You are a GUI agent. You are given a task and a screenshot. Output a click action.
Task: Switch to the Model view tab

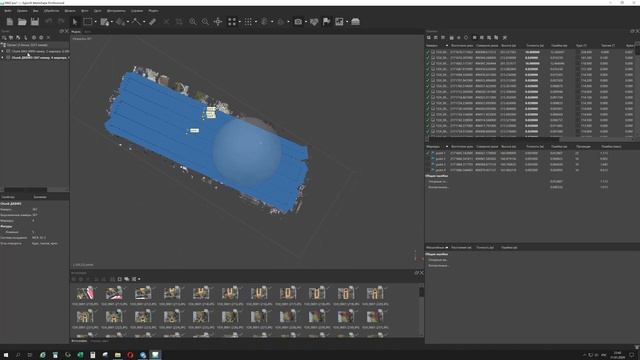pyautogui.click(x=76, y=31)
